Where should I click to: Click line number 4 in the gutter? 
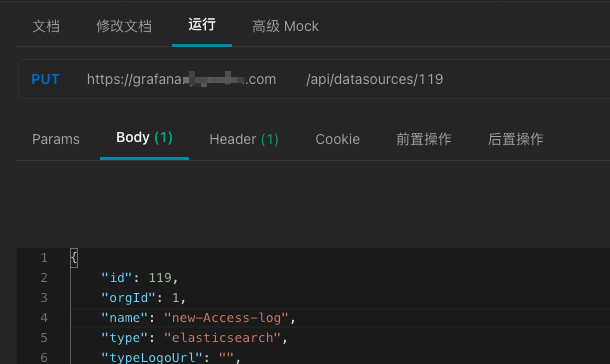point(44,318)
